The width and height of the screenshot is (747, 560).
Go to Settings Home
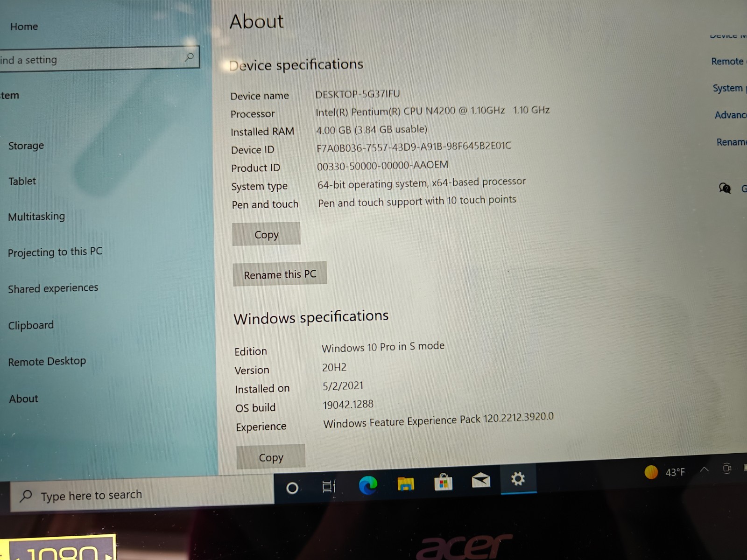(24, 27)
